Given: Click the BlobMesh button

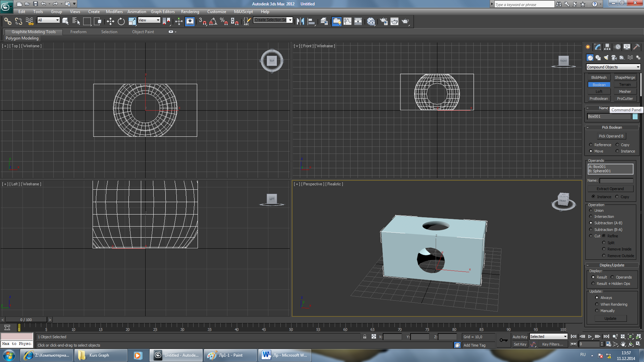Looking at the screenshot, I should coord(599,77).
